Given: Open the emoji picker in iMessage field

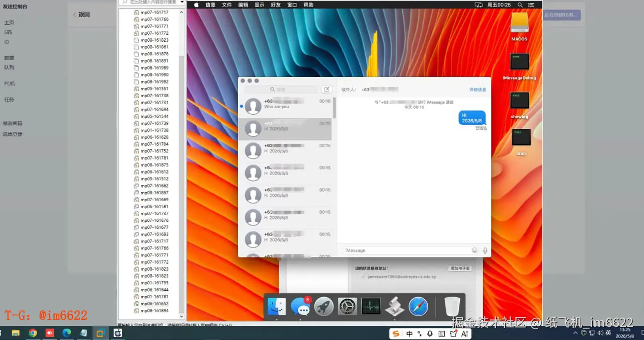Looking at the screenshot, I should click(x=474, y=250).
